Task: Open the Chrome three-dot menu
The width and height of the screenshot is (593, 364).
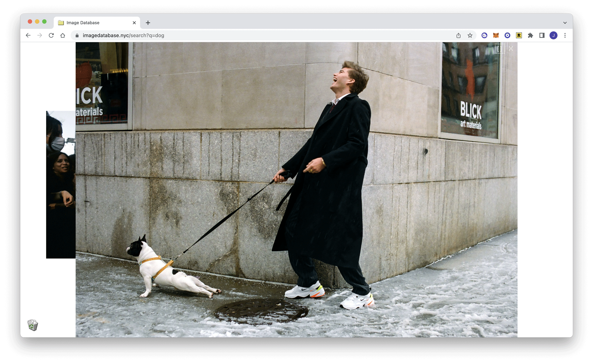Action: point(565,35)
